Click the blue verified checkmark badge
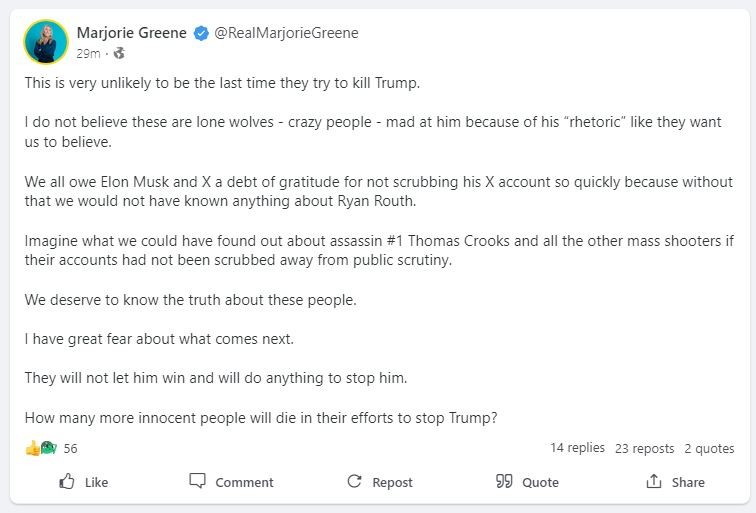The height and width of the screenshot is (513, 756). 201,33
